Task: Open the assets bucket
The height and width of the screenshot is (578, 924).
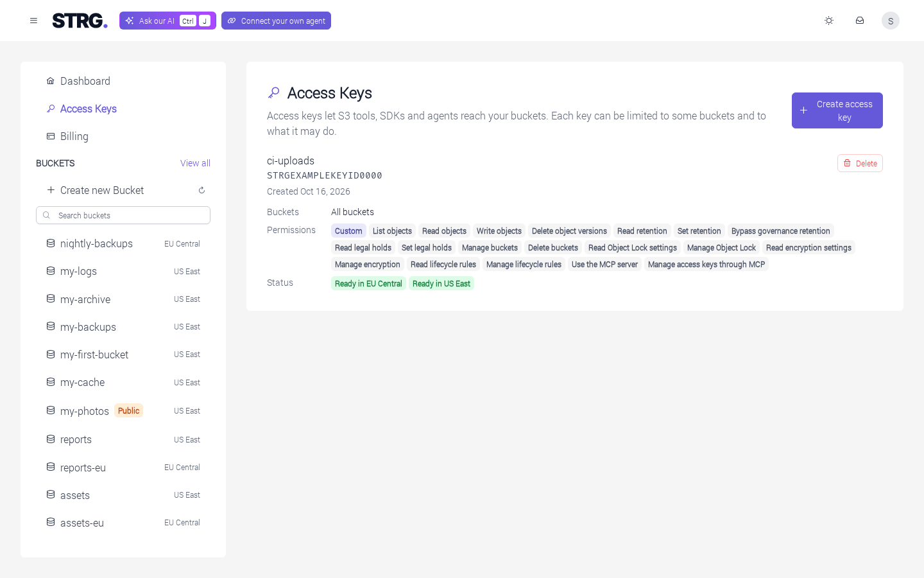Action: click(x=123, y=495)
